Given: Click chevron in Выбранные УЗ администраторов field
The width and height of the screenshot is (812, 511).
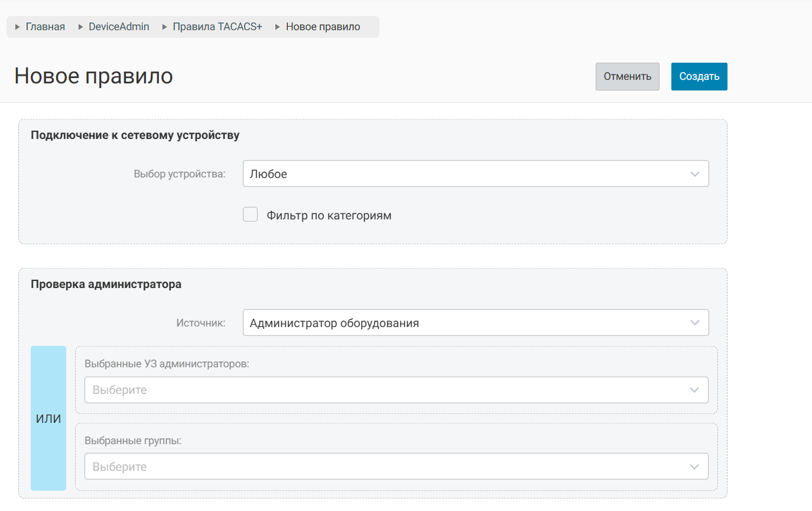Looking at the screenshot, I should [694, 390].
